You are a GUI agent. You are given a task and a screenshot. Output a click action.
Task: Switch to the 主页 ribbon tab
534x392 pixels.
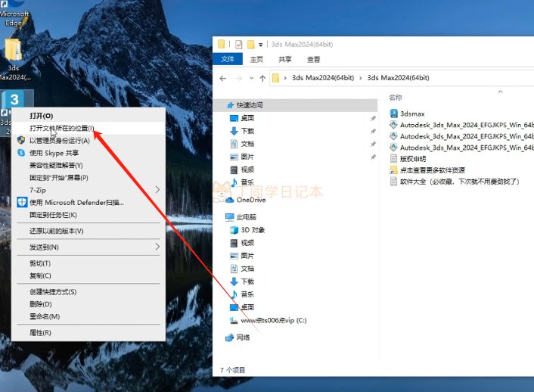[256, 59]
